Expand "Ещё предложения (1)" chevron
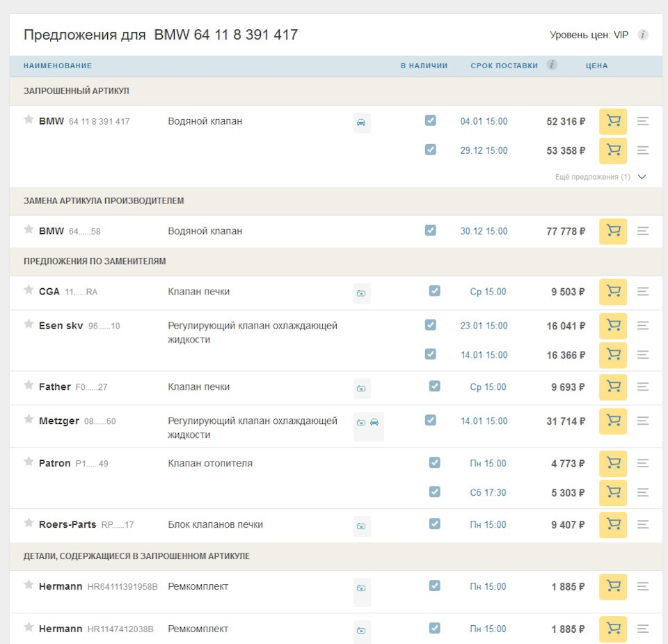This screenshot has width=668, height=644. click(x=642, y=177)
